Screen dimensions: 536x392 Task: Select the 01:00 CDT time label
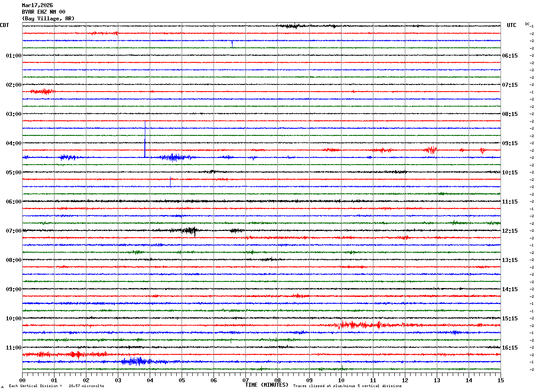pos(13,56)
